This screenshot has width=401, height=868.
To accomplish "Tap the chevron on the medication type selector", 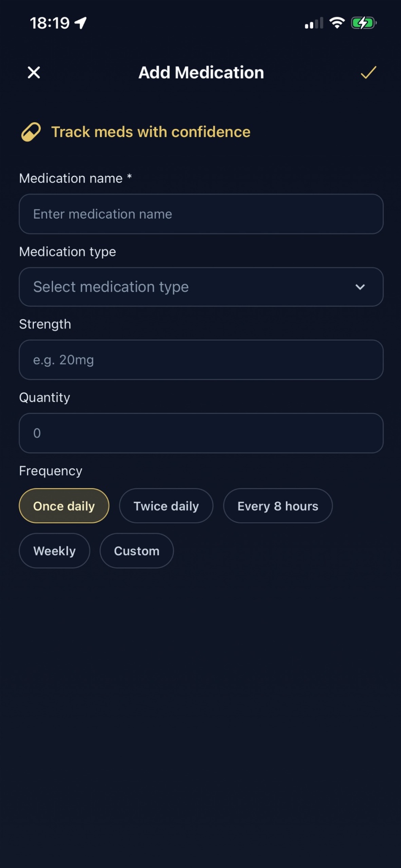I will click(x=360, y=287).
